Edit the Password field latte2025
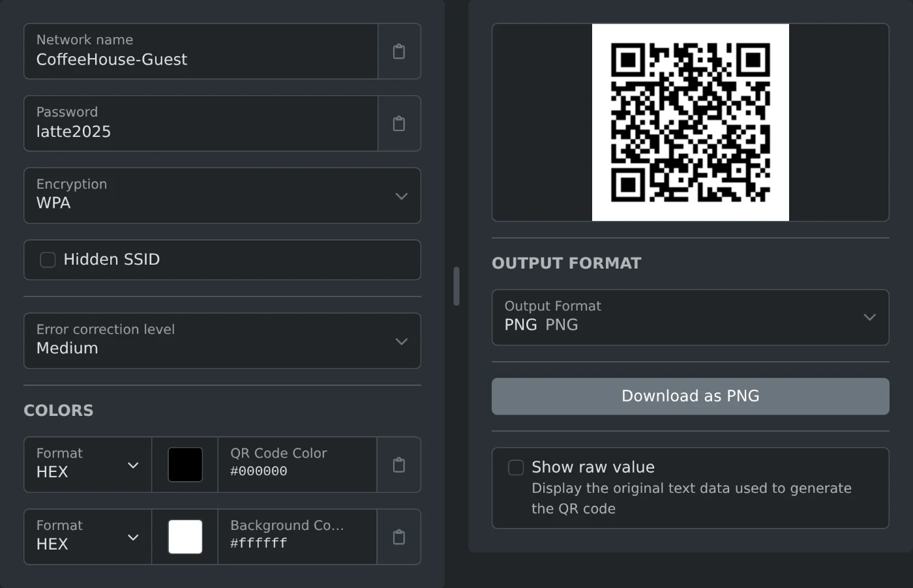Viewport: 913px width, 588px height. click(x=201, y=124)
